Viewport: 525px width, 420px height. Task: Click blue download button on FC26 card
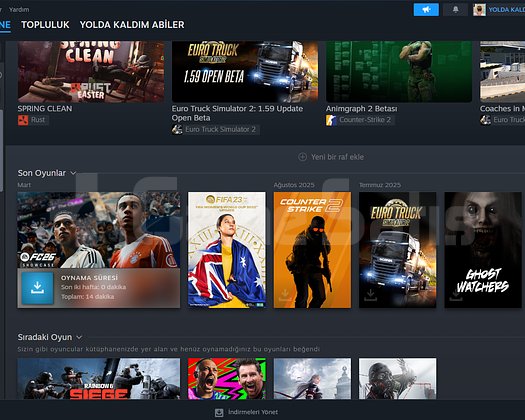pos(38,288)
